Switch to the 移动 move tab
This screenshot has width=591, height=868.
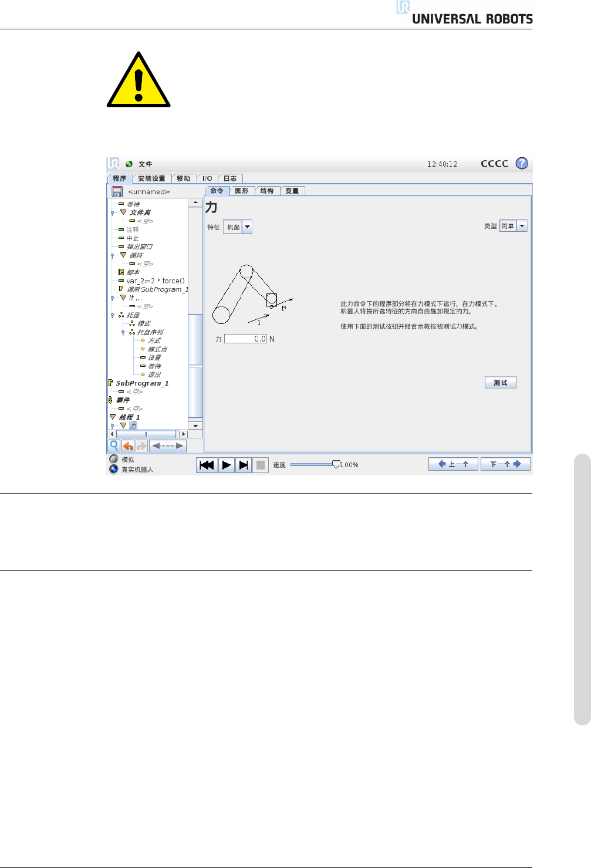pyautogui.click(x=184, y=178)
